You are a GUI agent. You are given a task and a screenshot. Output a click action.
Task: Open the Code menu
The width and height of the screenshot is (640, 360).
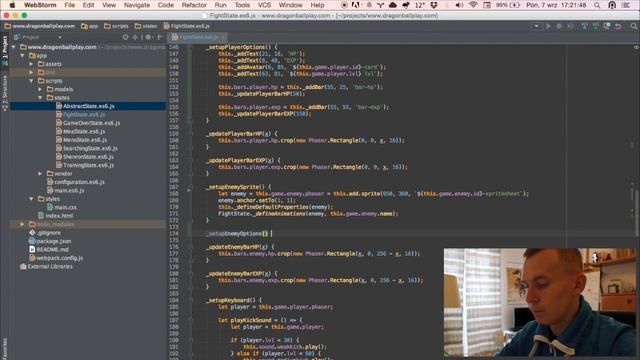click(165, 5)
